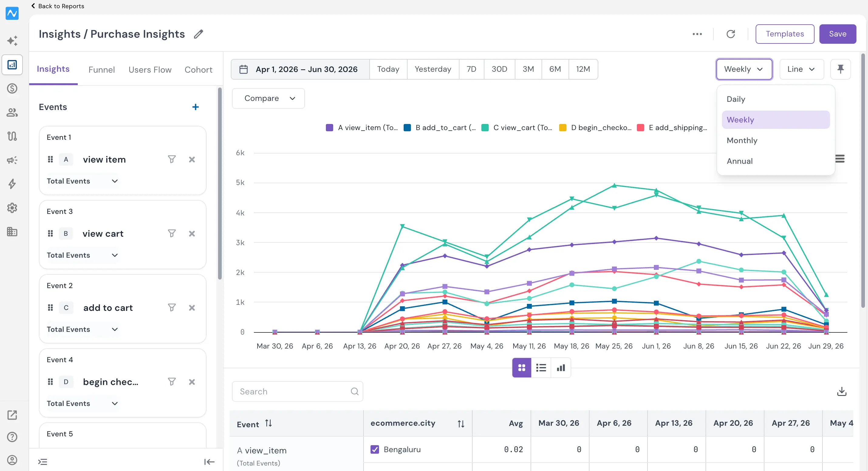
Task: Click the external link sidebar icon
Action: [x=12, y=415]
